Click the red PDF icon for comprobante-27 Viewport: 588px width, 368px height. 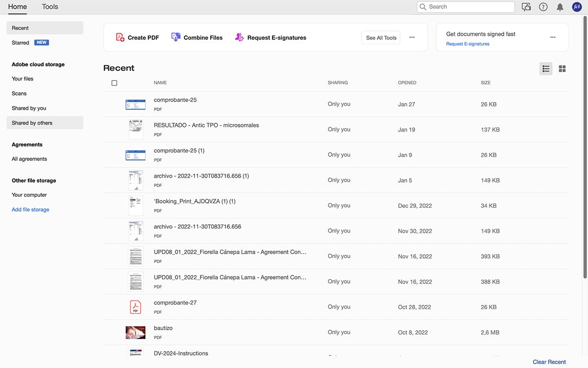[135, 307]
